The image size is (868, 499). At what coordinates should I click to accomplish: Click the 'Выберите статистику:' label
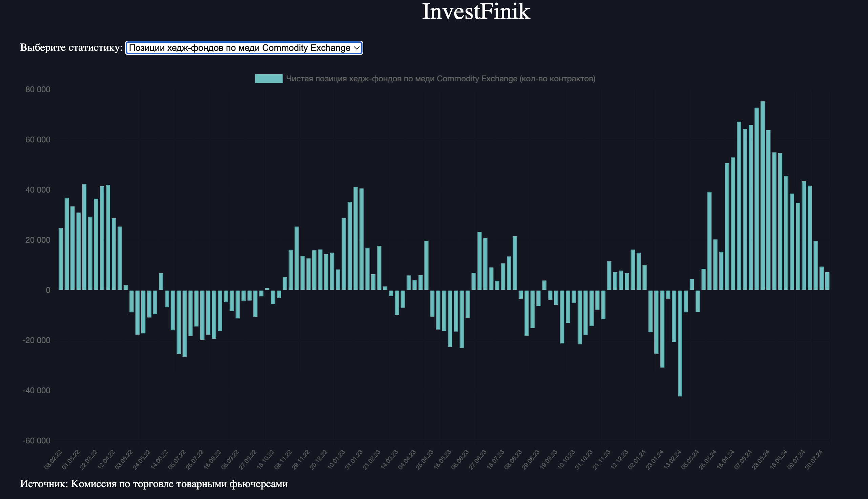click(x=71, y=47)
